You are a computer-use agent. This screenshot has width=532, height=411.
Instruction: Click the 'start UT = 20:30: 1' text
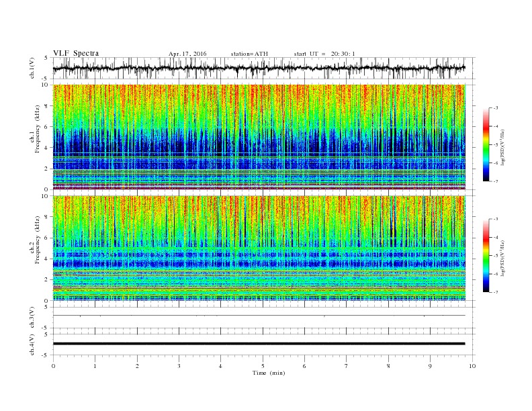[324, 54]
